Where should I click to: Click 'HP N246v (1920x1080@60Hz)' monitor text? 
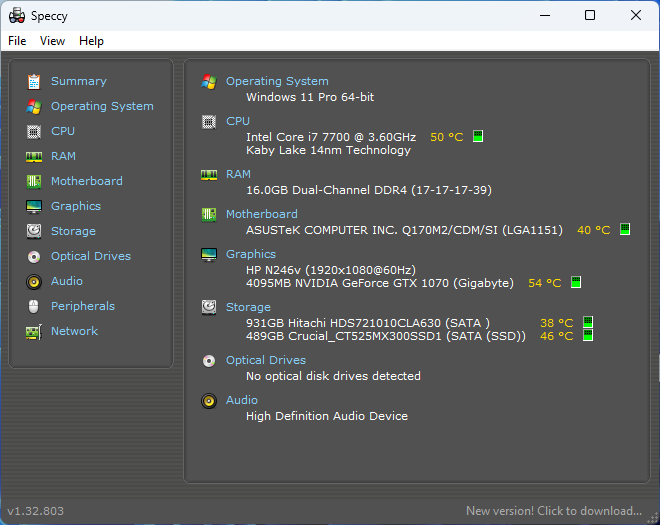pyautogui.click(x=331, y=270)
